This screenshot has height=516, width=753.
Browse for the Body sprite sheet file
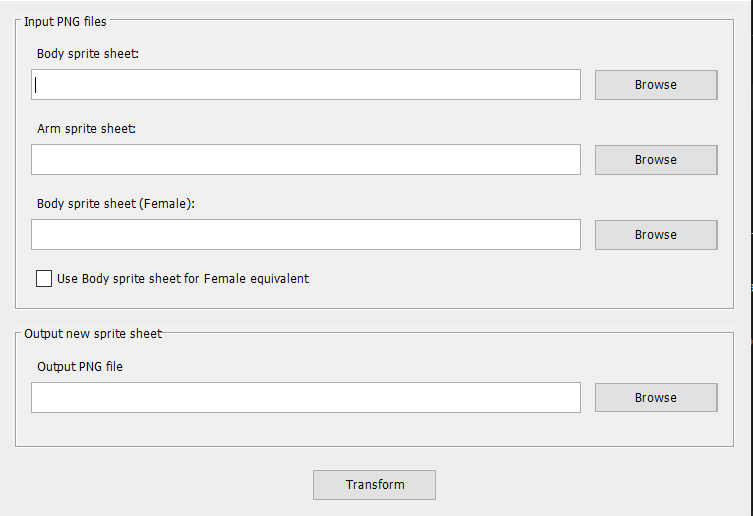[655, 85]
